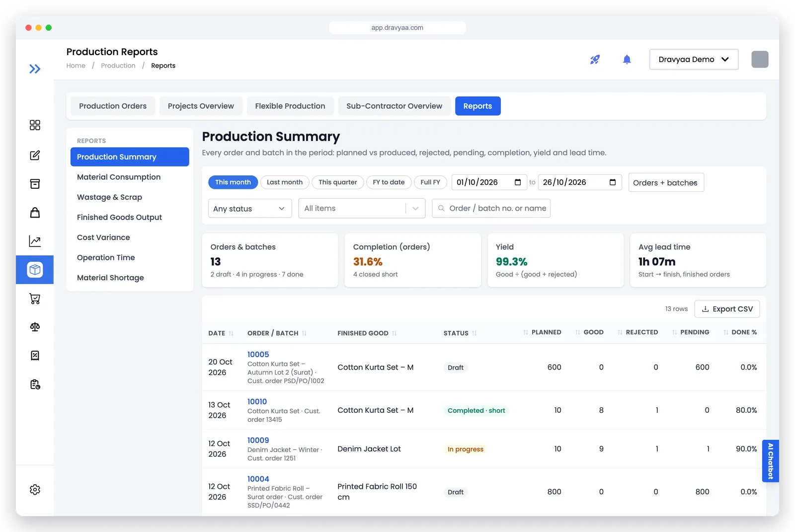Switch to Production Orders tab
Screen dimensions: 795x532
(113, 106)
